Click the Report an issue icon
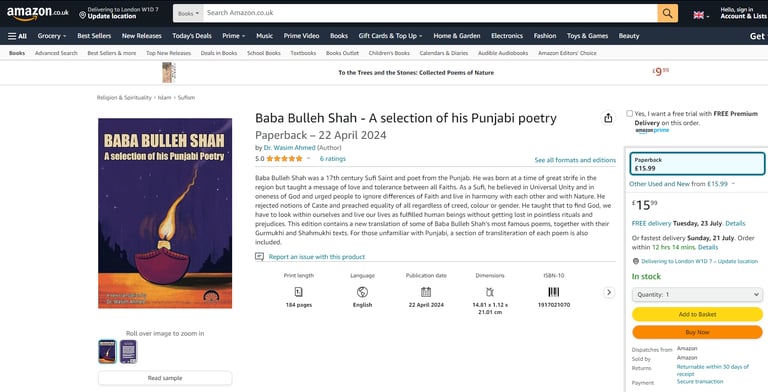Screen dimensions: 768x392 coord(259,257)
